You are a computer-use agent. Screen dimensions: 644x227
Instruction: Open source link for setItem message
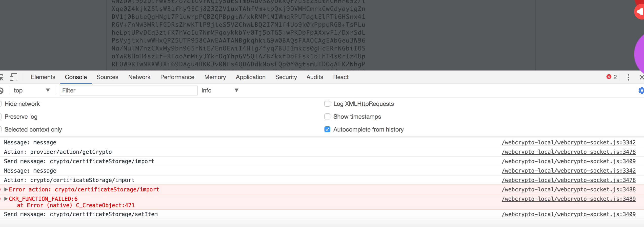click(x=568, y=214)
